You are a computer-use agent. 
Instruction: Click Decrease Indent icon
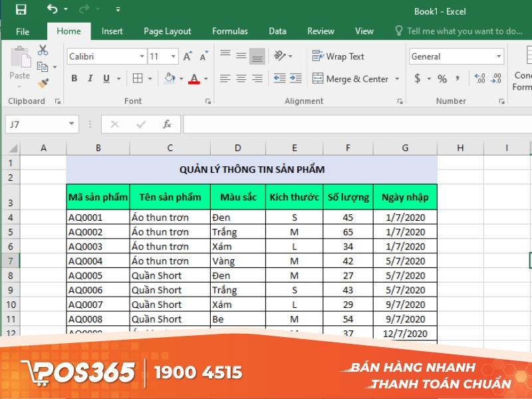(279, 78)
